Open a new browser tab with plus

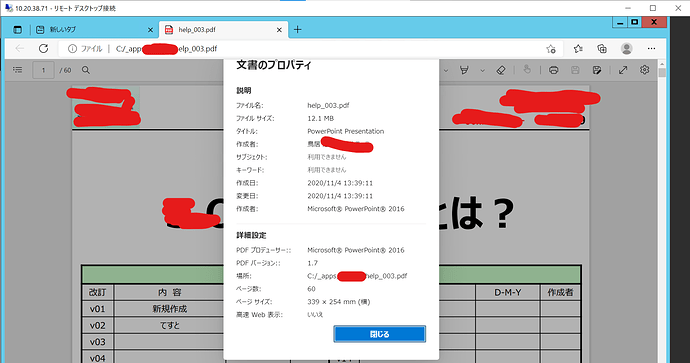click(297, 29)
